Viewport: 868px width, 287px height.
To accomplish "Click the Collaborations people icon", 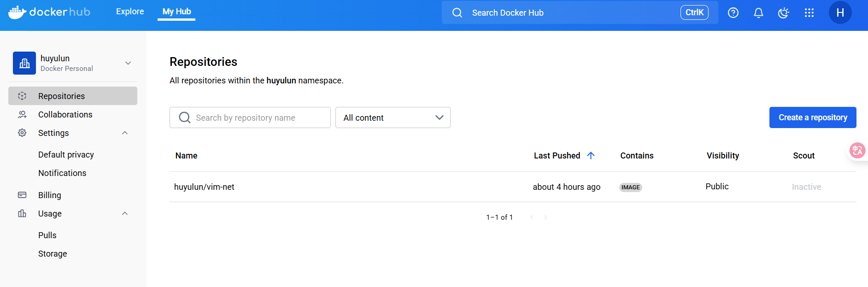I will click(22, 114).
